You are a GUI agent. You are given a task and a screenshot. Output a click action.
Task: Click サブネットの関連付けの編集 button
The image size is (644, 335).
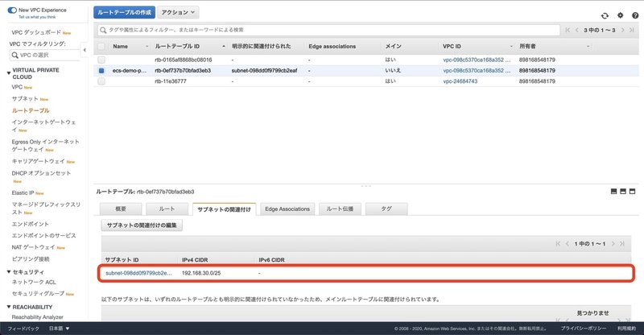coord(142,225)
